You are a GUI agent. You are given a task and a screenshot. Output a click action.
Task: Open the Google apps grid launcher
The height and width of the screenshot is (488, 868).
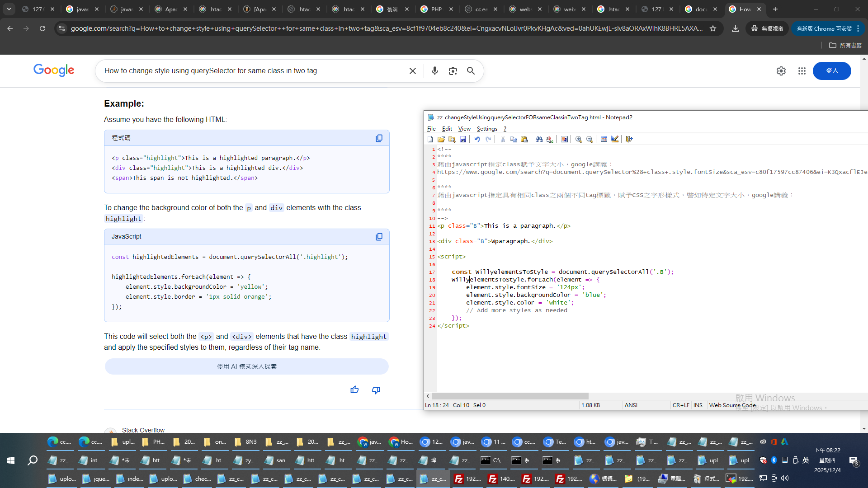pyautogui.click(x=802, y=71)
